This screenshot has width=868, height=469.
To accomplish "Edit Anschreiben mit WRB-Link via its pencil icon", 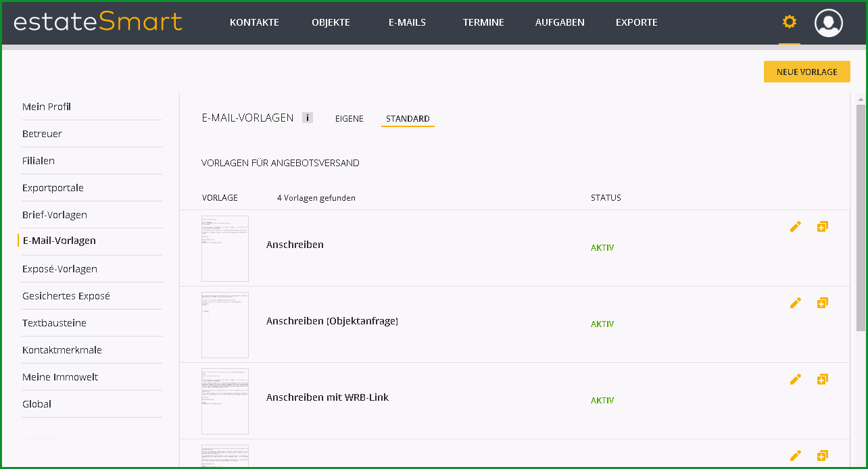I will tap(796, 380).
